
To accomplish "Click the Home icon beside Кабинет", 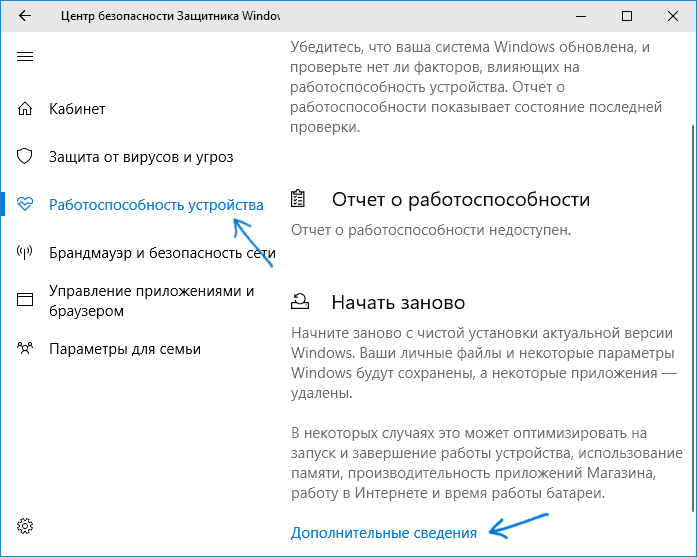I will click(x=25, y=108).
